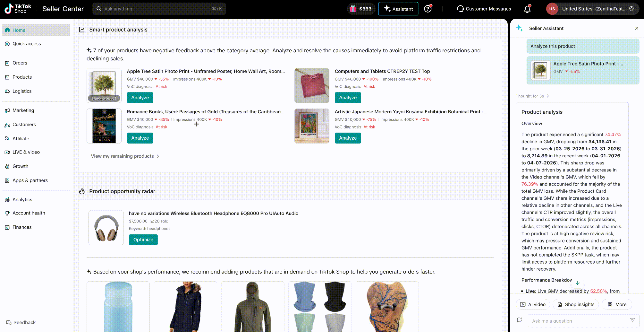Click the scroll-to-bottom arrow in assistant

[x=577, y=283]
